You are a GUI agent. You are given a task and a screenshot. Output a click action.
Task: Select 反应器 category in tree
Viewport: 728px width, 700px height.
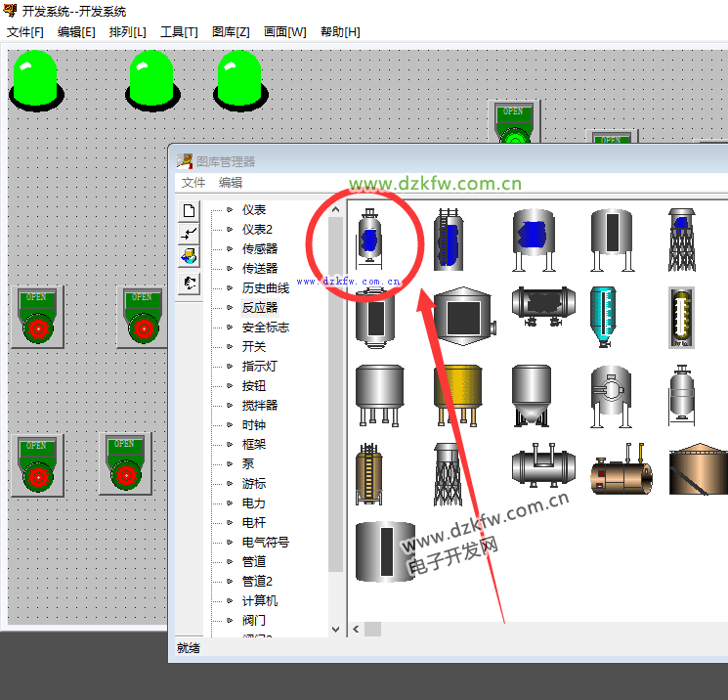260,308
